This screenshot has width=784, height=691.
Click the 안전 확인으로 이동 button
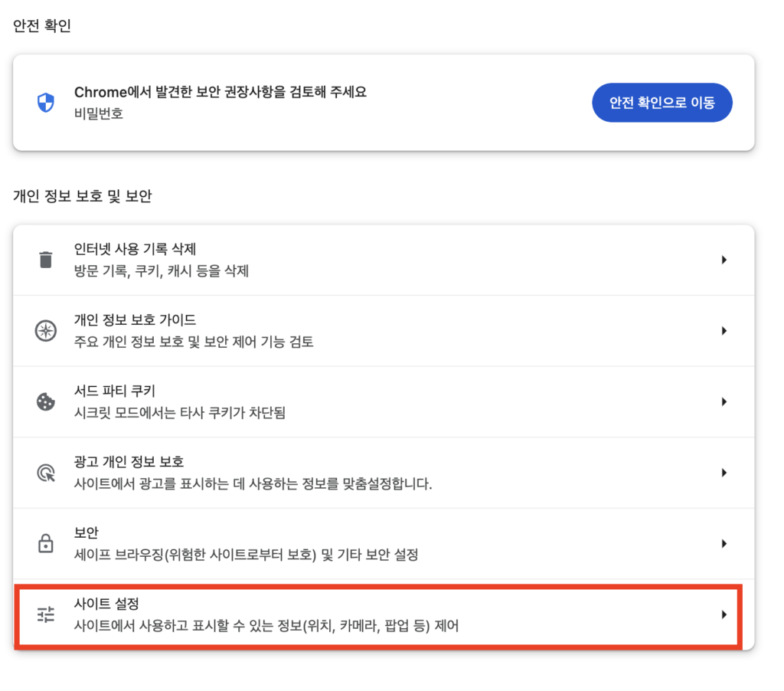point(661,102)
